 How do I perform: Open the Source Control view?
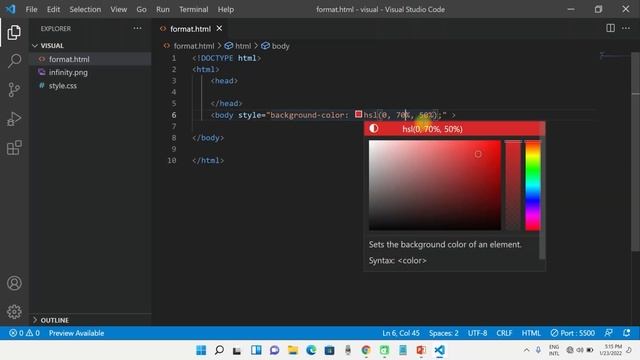point(14,89)
